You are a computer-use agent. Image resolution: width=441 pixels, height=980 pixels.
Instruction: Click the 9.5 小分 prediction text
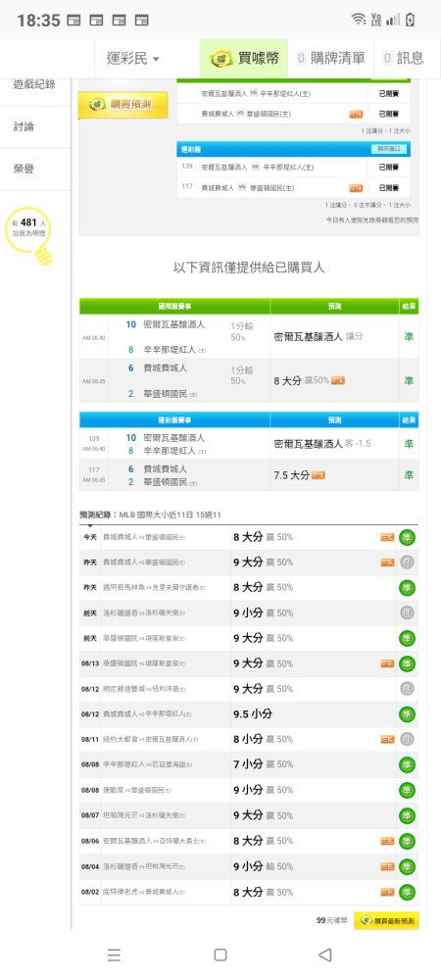tap(253, 713)
